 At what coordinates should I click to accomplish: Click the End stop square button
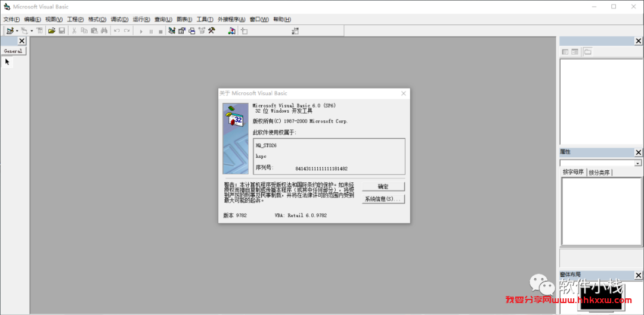[x=160, y=32]
